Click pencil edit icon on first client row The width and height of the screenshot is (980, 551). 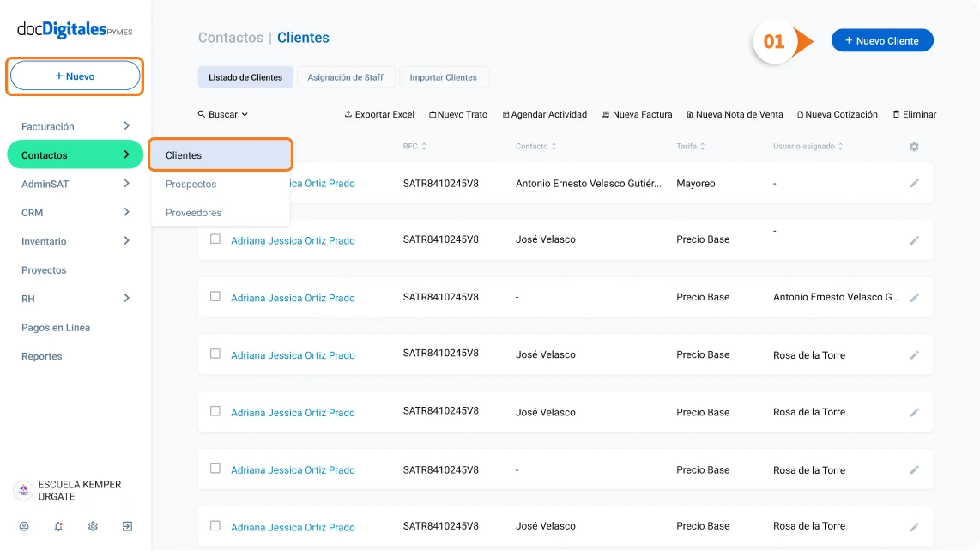[915, 183]
